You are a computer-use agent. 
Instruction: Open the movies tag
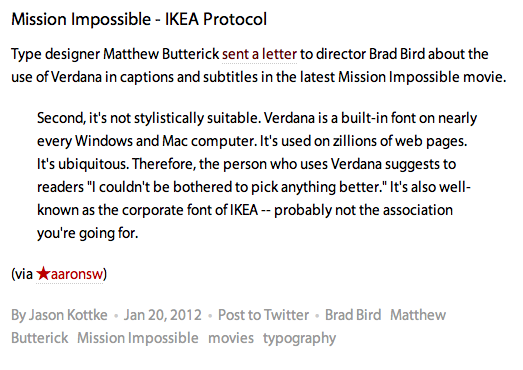point(231,338)
